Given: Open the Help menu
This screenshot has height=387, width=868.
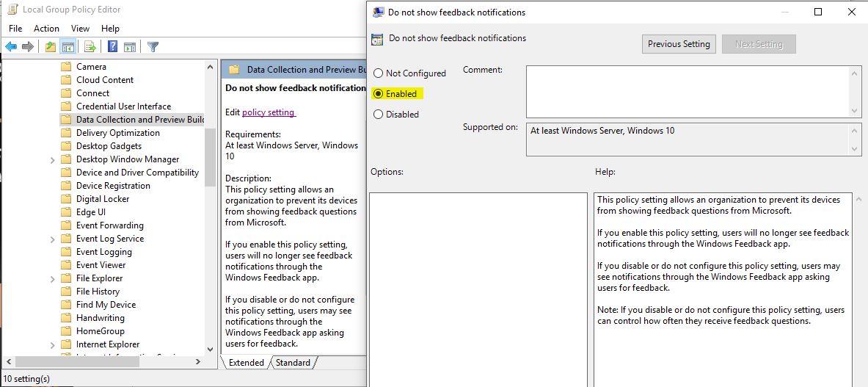Looking at the screenshot, I should 110,28.
